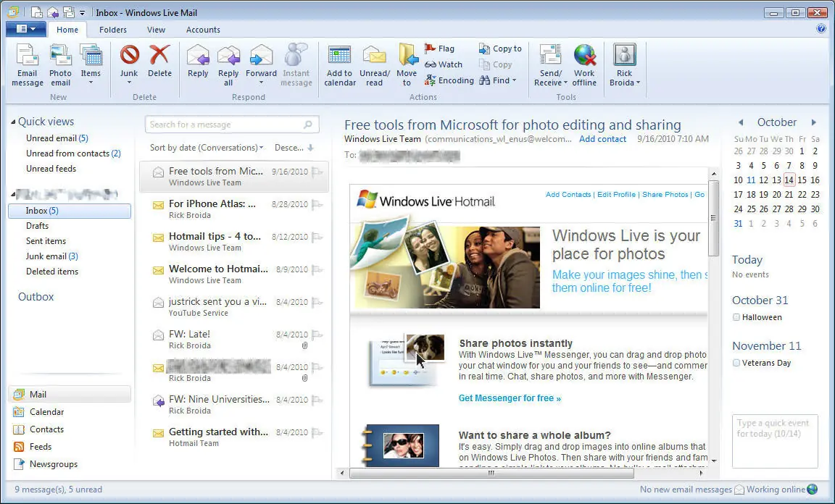Switch to the Folders ribbon tab
This screenshot has width=835, height=504.
[113, 30]
